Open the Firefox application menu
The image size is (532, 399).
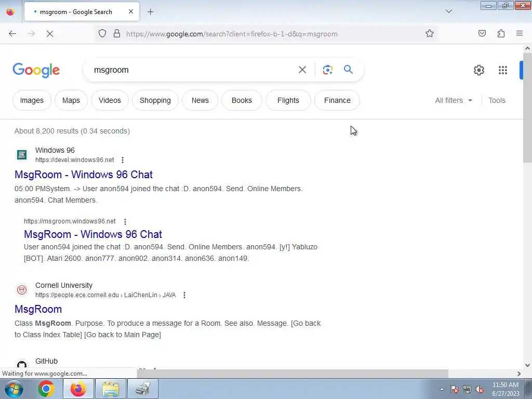tap(520, 34)
